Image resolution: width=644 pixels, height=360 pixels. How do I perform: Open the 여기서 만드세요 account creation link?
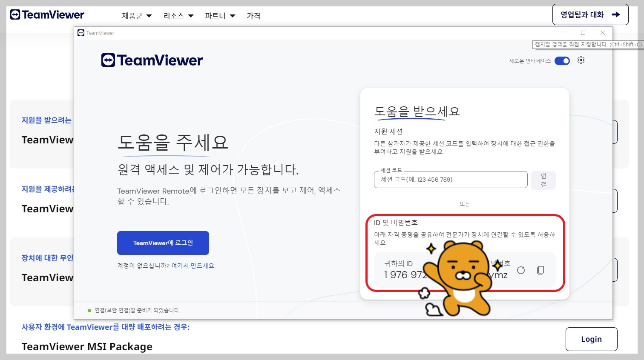click(x=193, y=266)
